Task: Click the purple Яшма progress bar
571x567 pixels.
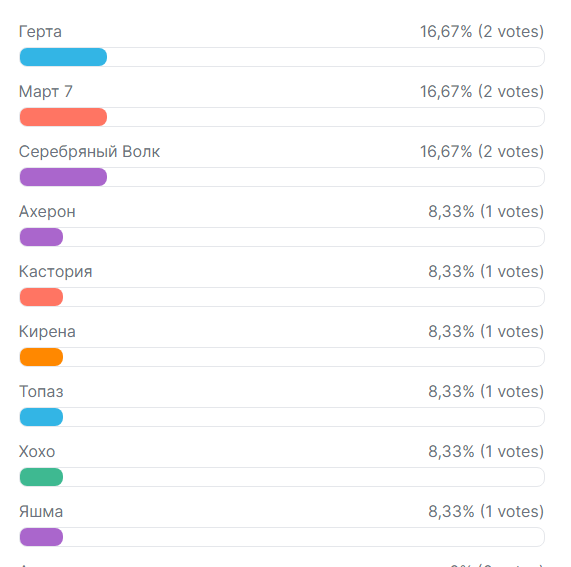Action: (x=42, y=537)
